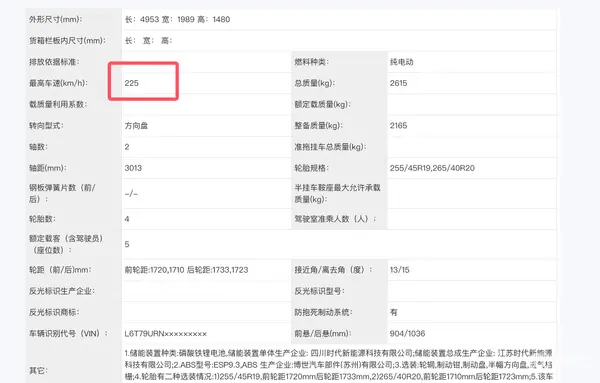Select tire spec 255/45R19,265/40R20
This screenshot has width=600, height=383.
tap(432, 168)
